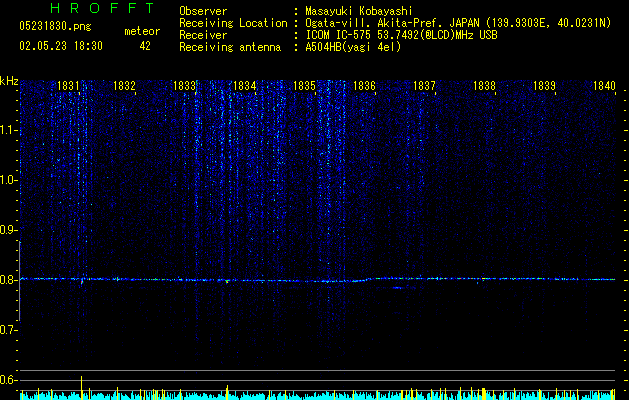Image resolution: width=629 pixels, height=400 pixels.
Task: Click the antenna A504HB(yagi 4el) text
Action: pos(353,47)
